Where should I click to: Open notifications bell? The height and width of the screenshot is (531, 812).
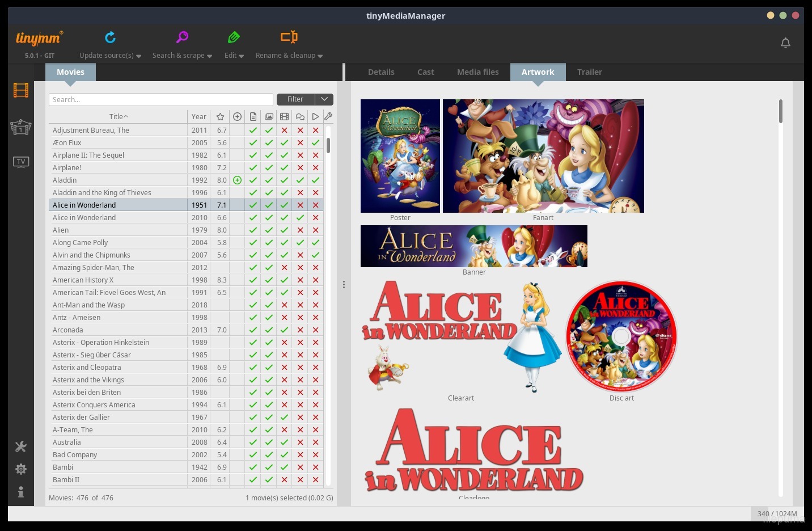785,43
